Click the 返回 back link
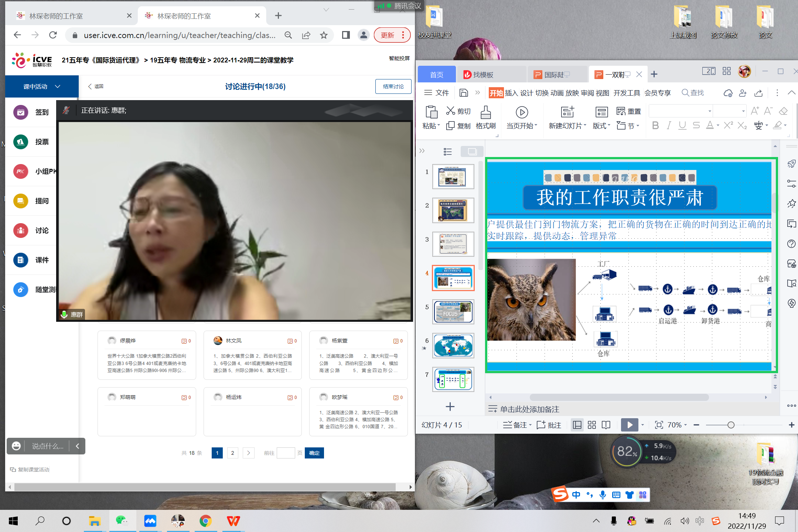 pyautogui.click(x=96, y=86)
